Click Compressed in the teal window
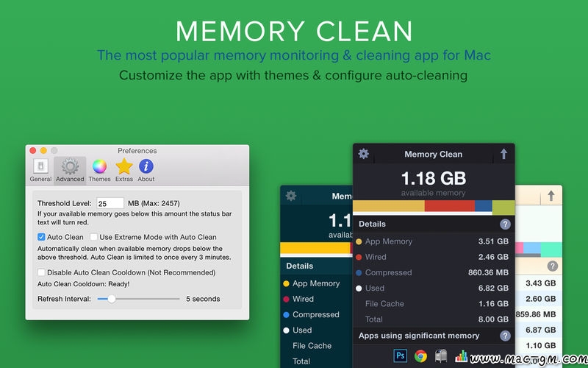This screenshot has width=588, height=368. [x=316, y=315]
